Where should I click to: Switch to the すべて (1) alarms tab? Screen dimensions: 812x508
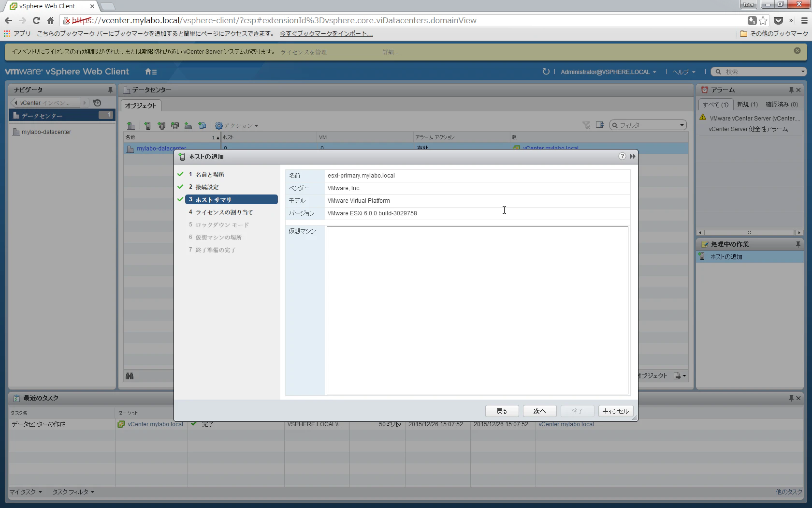[716, 105]
